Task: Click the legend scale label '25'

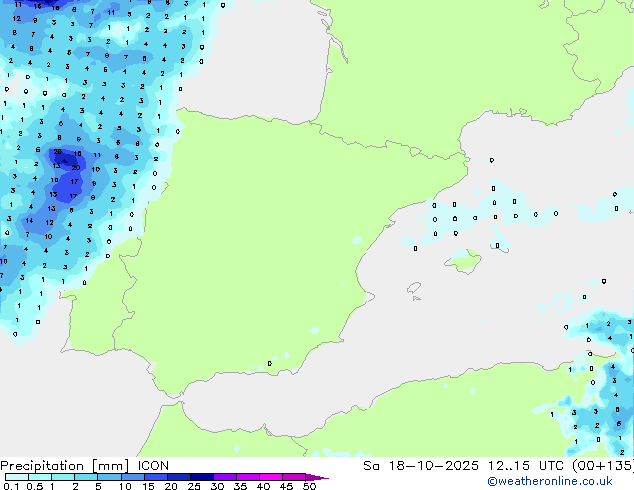Action: coord(194,486)
